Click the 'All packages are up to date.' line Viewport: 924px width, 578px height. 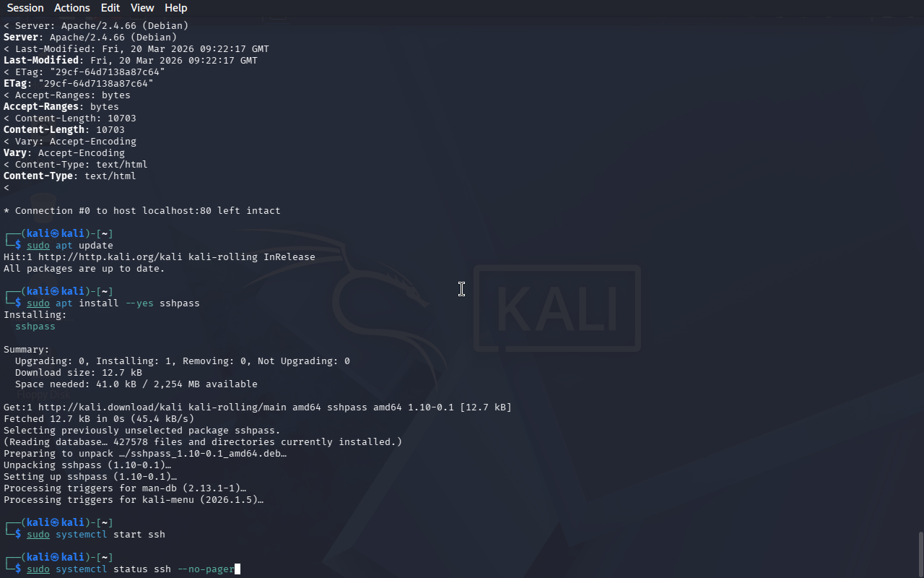[84, 269]
